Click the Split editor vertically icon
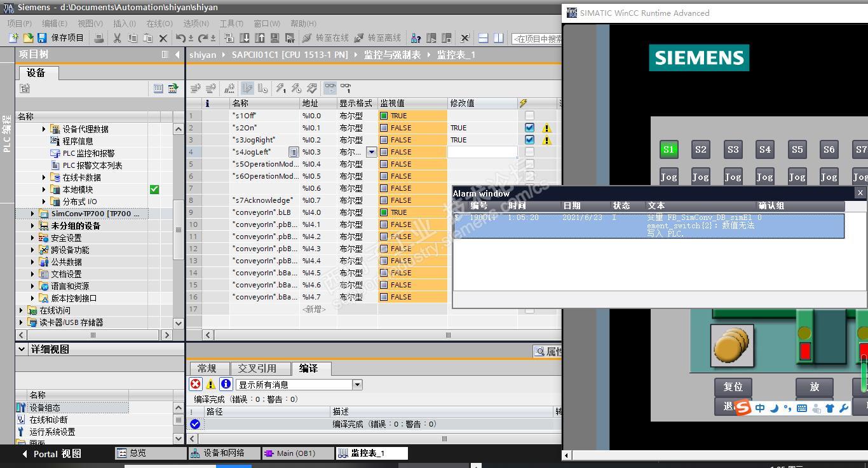Screen dimensions: 868x468 pyautogui.click(x=498, y=38)
